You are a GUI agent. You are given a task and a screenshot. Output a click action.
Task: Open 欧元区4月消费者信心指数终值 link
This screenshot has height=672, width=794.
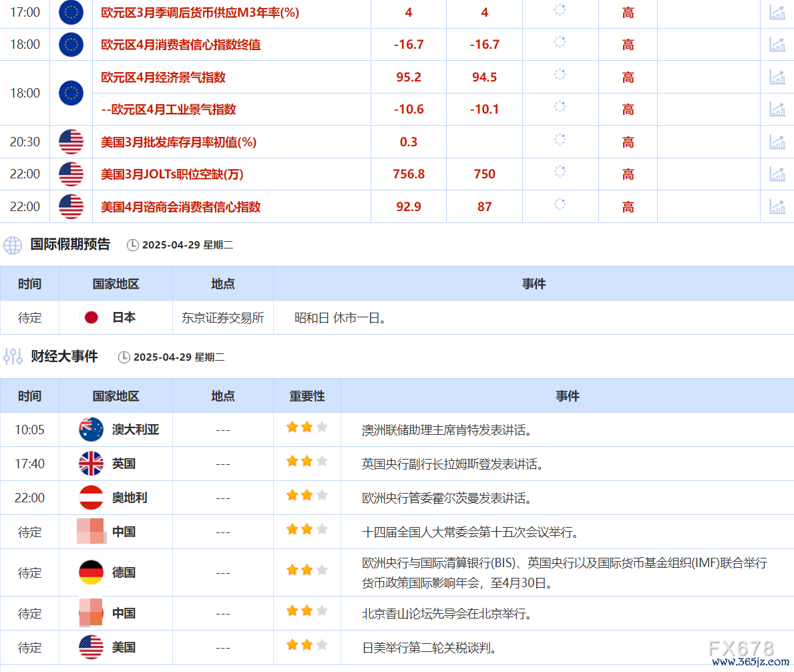click(x=180, y=45)
